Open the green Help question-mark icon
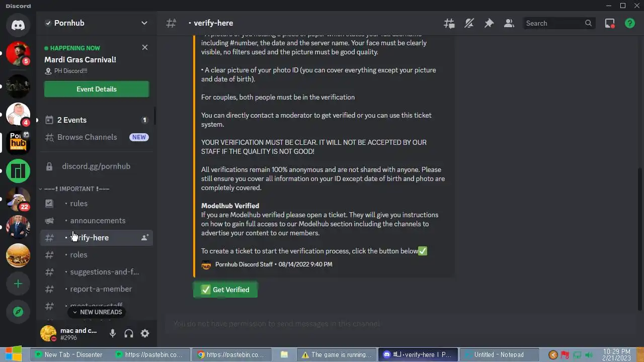Image resolution: width=644 pixels, height=362 pixels. click(x=630, y=23)
